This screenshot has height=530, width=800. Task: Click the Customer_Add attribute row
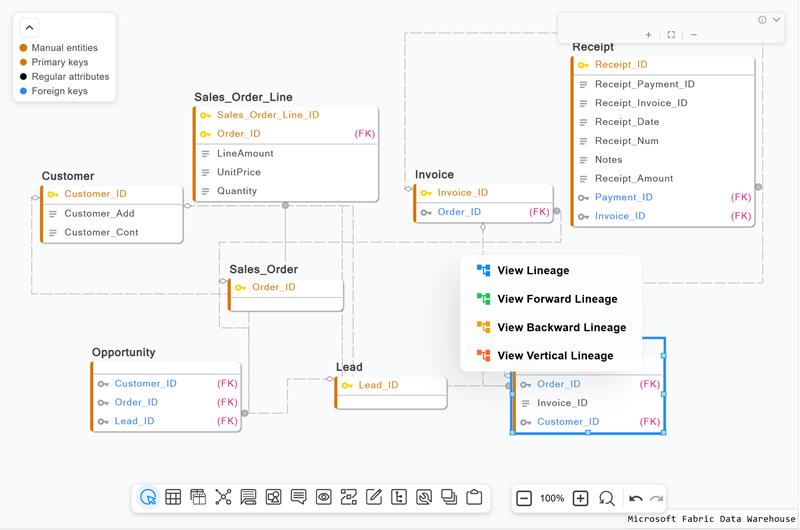(112, 213)
